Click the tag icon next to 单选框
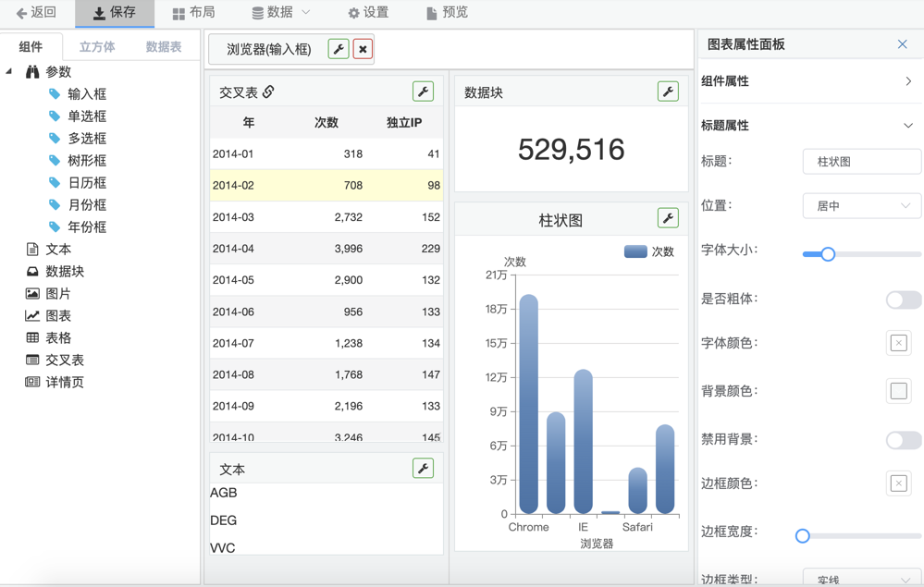This screenshot has height=587, width=924. tap(55, 116)
